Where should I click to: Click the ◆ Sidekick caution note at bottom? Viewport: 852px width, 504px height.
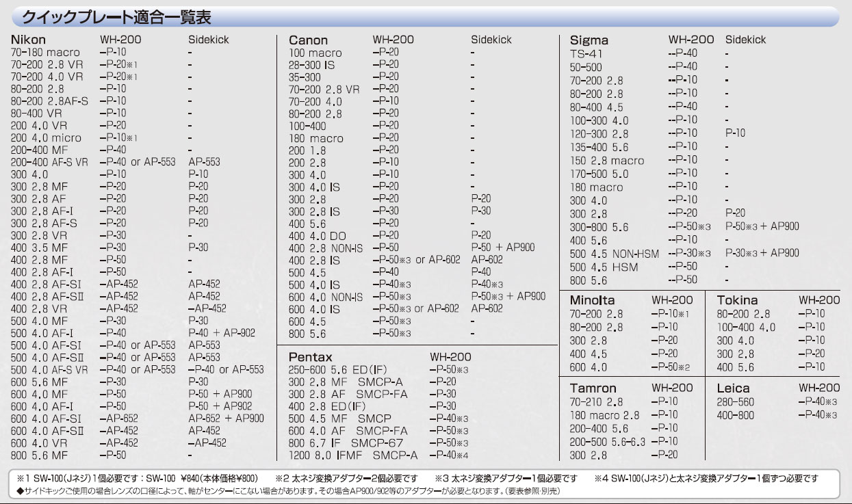tap(287, 491)
